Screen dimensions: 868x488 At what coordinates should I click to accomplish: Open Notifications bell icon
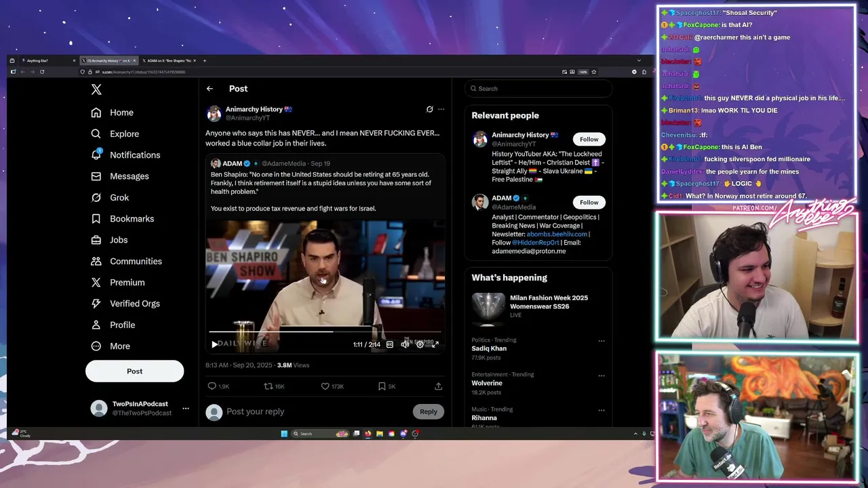96,155
